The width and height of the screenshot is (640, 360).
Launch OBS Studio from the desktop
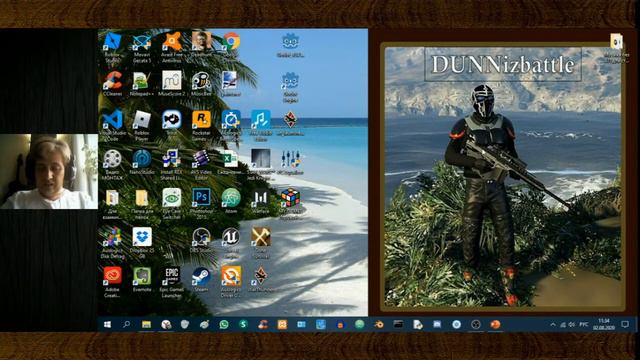(201, 240)
